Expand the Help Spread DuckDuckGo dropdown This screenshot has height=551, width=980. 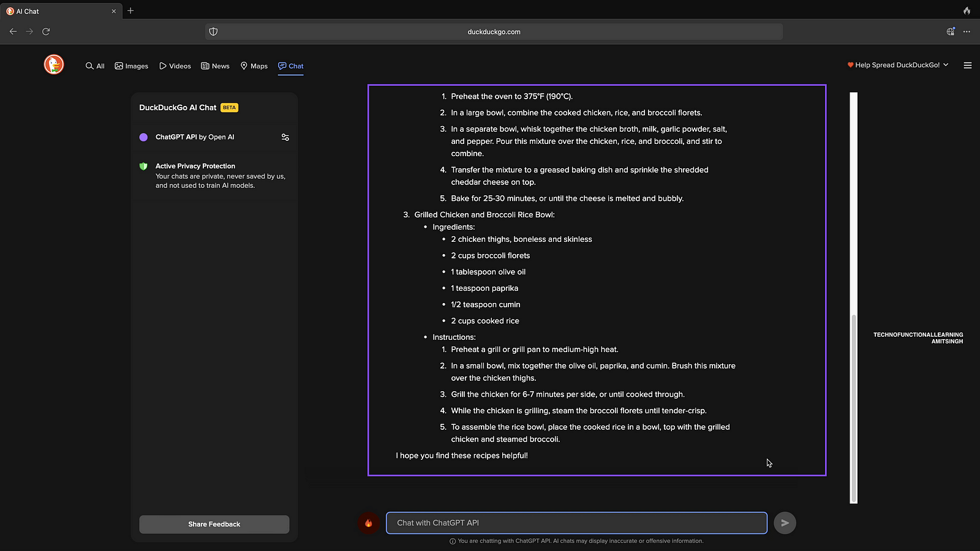[897, 65]
